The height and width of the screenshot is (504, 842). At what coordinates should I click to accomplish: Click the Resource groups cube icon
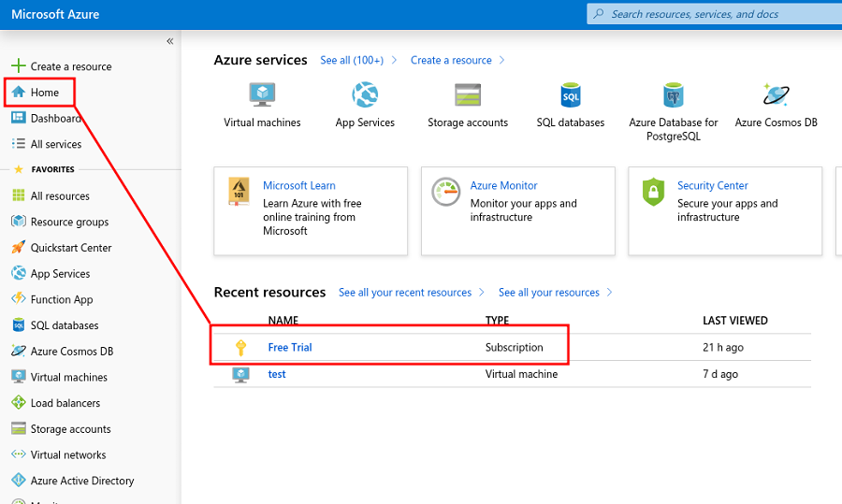coord(19,221)
